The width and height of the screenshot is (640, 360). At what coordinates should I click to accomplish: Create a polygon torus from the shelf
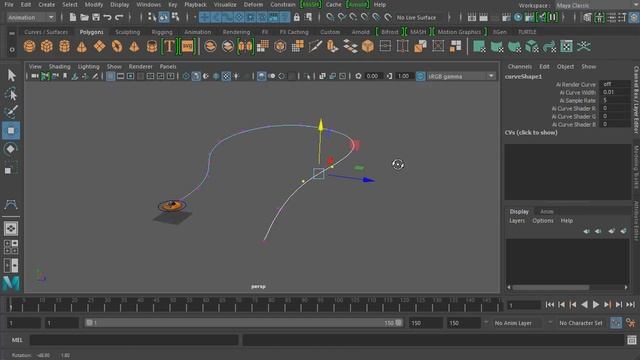117,47
